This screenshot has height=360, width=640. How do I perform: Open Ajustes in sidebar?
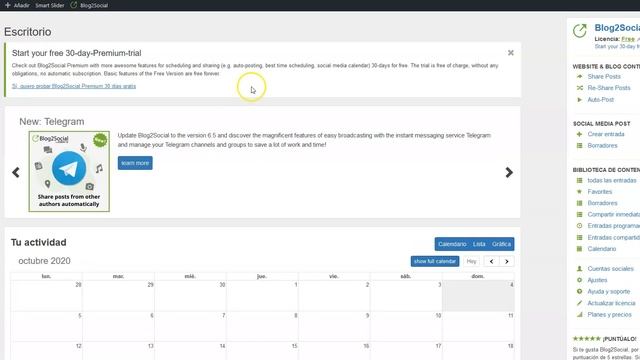point(597,280)
